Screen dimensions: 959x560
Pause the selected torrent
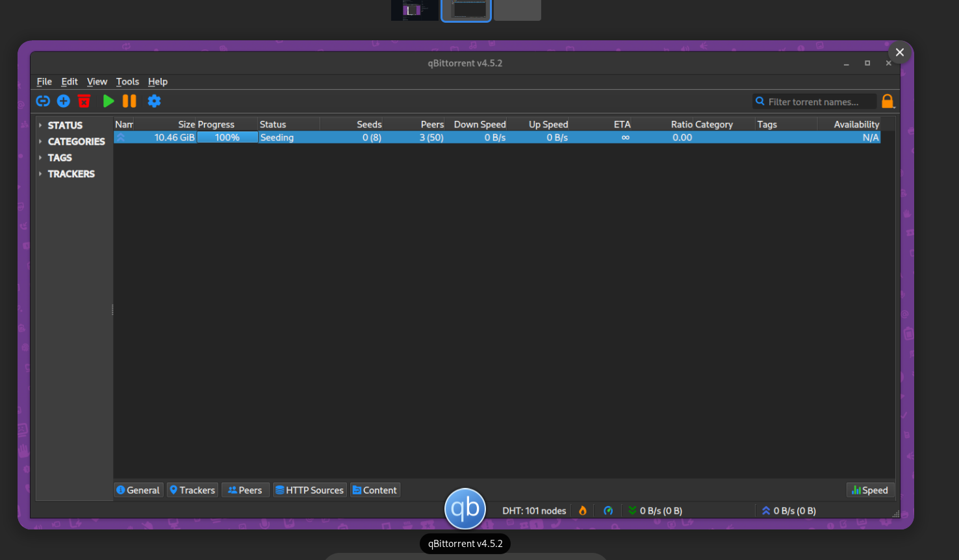(129, 101)
